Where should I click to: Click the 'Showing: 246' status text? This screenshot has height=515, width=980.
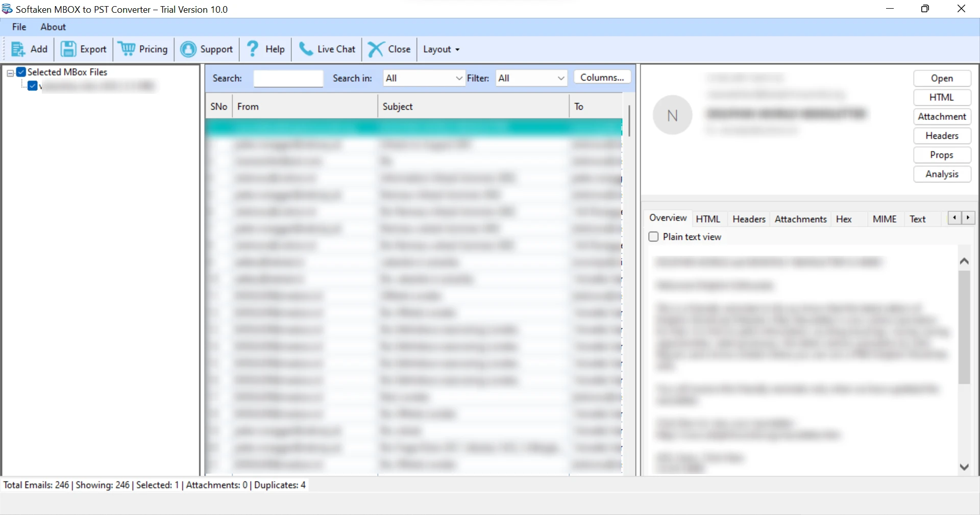[103, 485]
